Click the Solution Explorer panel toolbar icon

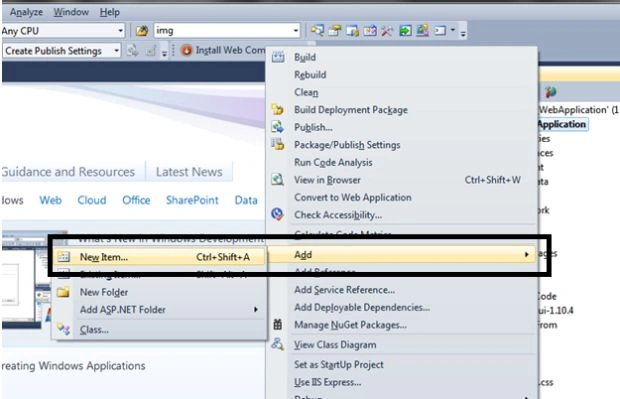[x=550, y=92]
